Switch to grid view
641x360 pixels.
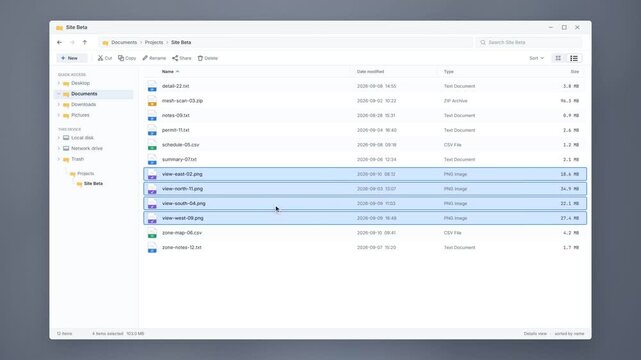[x=558, y=58]
